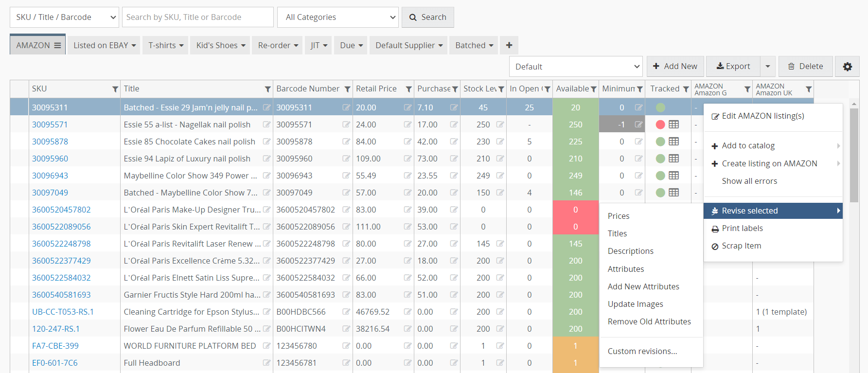868x373 pixels.
Task: Click filter icon on Retail Price column
Action: pos(408,89)
